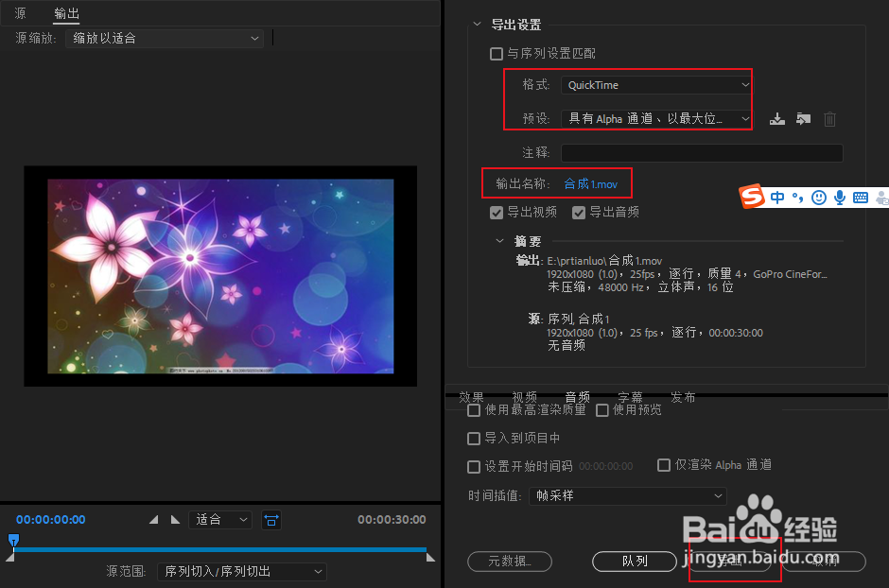Image resolution: width=889 pixels, height=588 pixels.
Task: Enable the 仅渲染 Alpha 通道 checkbox
Action: 664,465
